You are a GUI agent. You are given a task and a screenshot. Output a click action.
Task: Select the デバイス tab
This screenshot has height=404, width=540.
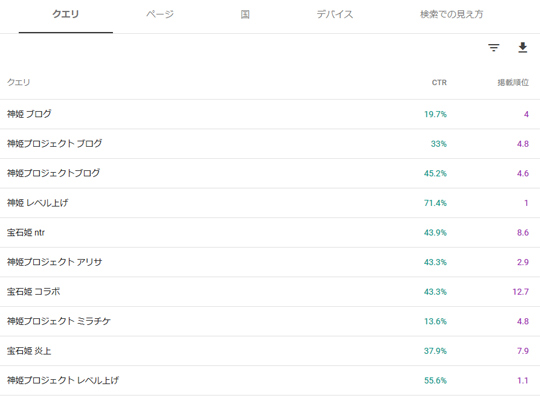tap(335, 14)
